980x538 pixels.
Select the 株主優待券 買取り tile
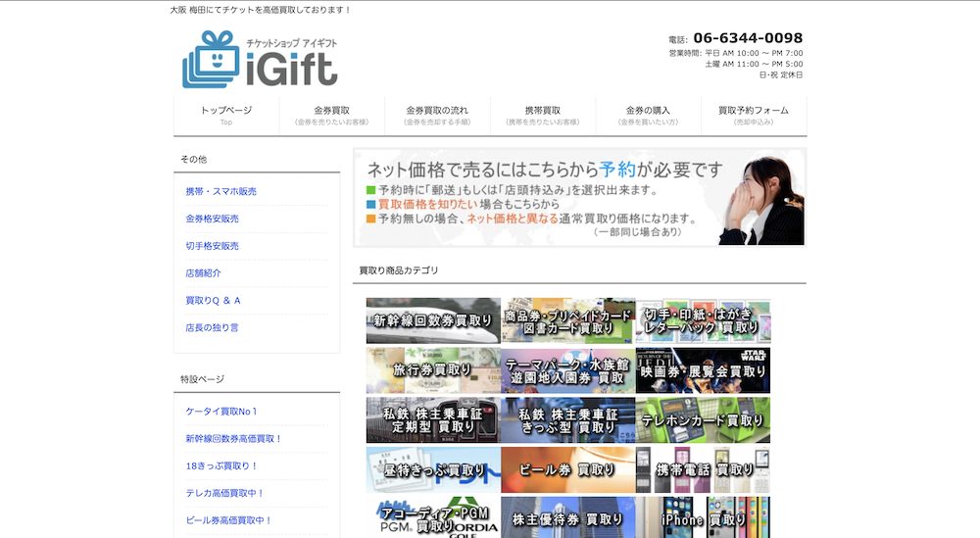tap(568, 517)
